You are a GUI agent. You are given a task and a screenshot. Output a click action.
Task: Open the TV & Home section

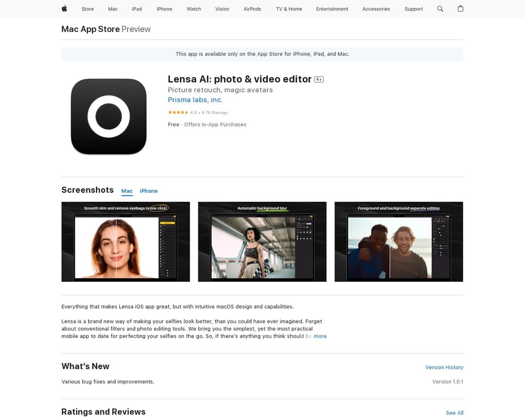(x=288, y=9)
